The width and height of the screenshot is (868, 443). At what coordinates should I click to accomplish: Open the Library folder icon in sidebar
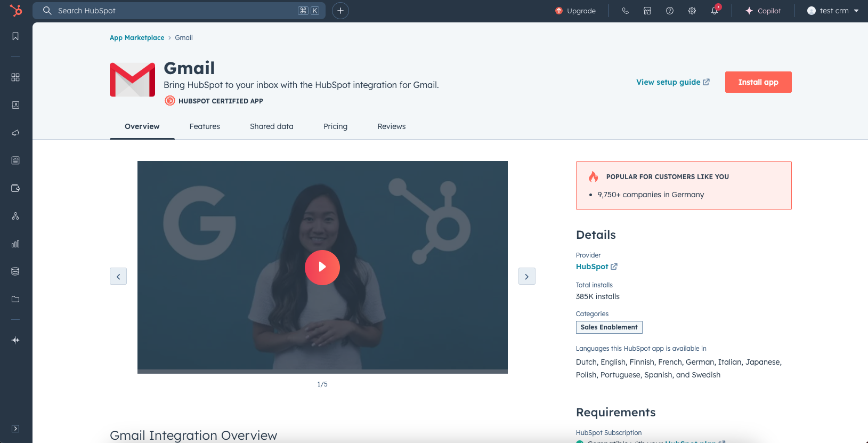click(15, 299)
